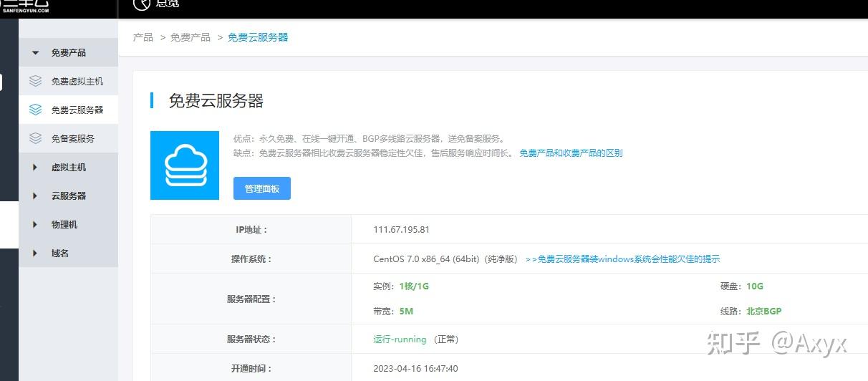This screenshot has width=868, height=381.
Task: Click the blue cloud server product image
Action: 185,165
